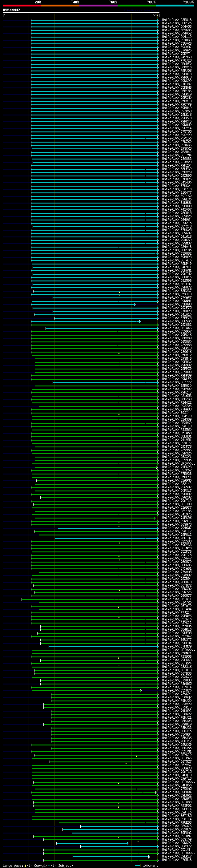Open hit UniRef100_P25818

pyautogui.click(x=177, y=20)
